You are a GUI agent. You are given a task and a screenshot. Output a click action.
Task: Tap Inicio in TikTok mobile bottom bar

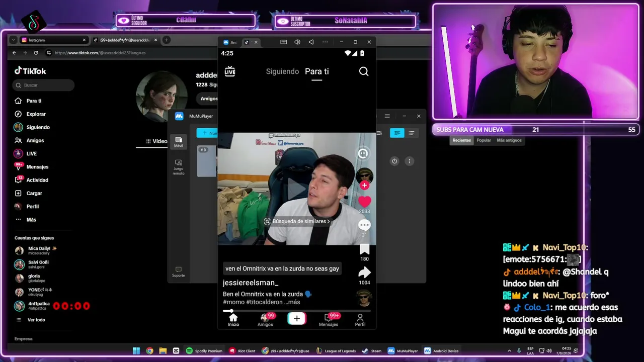click(x=233, y=320)
